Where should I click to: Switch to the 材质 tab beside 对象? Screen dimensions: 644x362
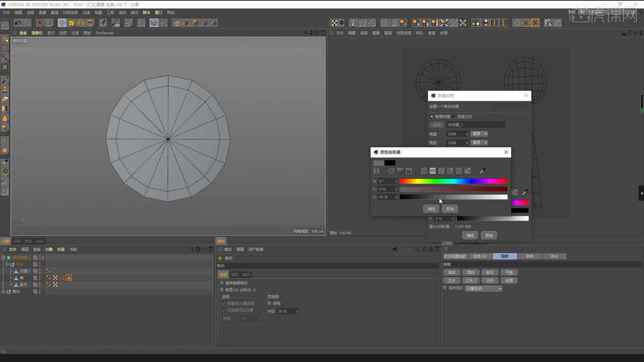(x=17, y=241)
